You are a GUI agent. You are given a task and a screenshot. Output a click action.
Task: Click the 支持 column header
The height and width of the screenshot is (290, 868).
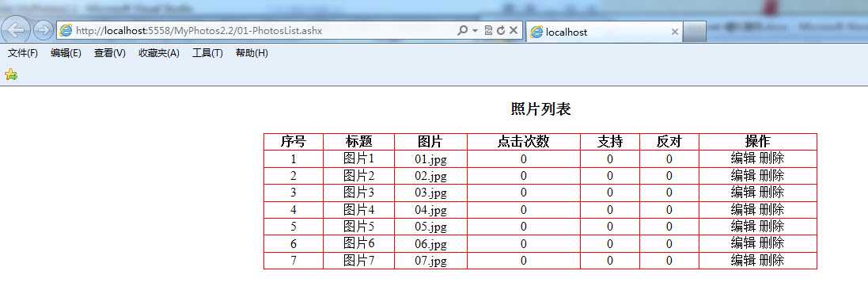pos(610,141)
